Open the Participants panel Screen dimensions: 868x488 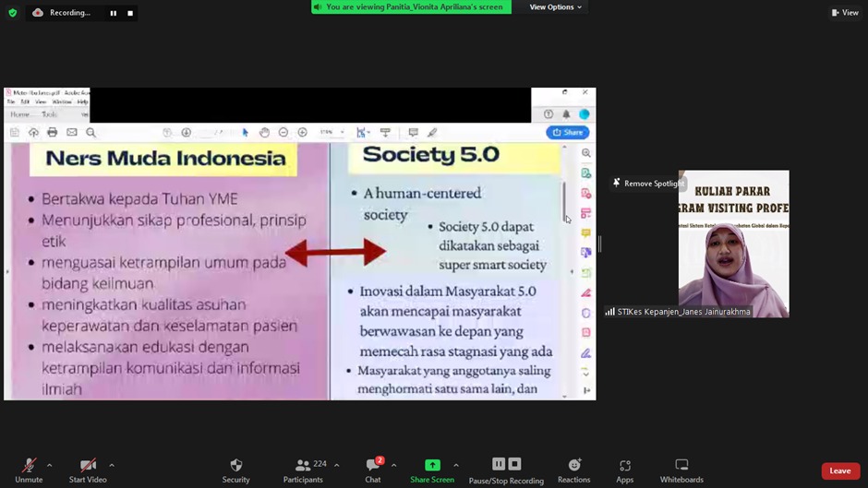click(x=303, y=466)
